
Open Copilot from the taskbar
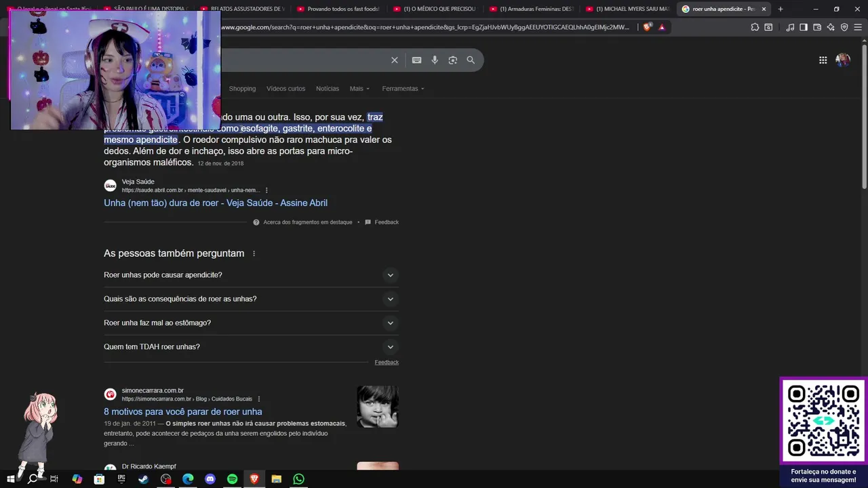[x=77, y=479]
